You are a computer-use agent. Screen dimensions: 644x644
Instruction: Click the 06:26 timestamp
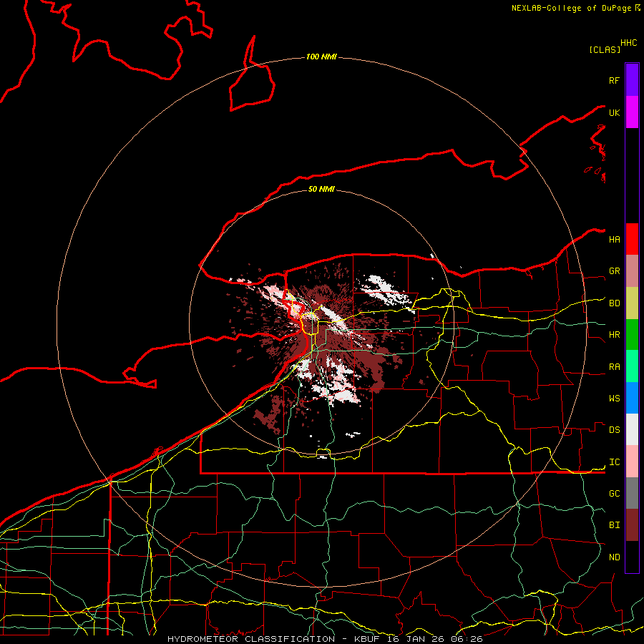467,639
